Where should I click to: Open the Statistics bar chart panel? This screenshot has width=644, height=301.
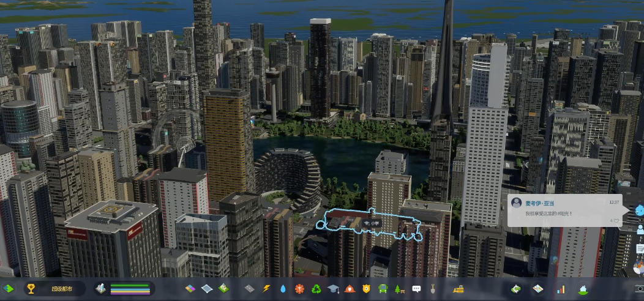point(561,289)
